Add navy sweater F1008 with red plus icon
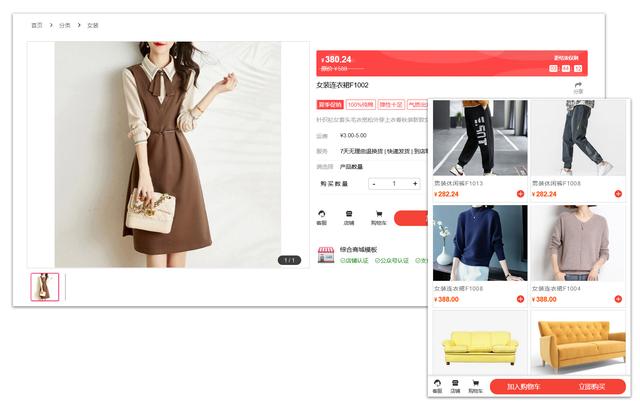This screenshot has width=640, height=408. [x=520, y=299]
